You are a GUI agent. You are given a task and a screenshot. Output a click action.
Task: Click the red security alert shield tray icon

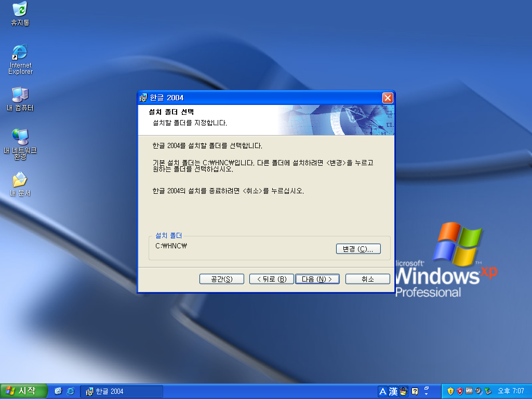pyautogui.click(x=460, y=391)
